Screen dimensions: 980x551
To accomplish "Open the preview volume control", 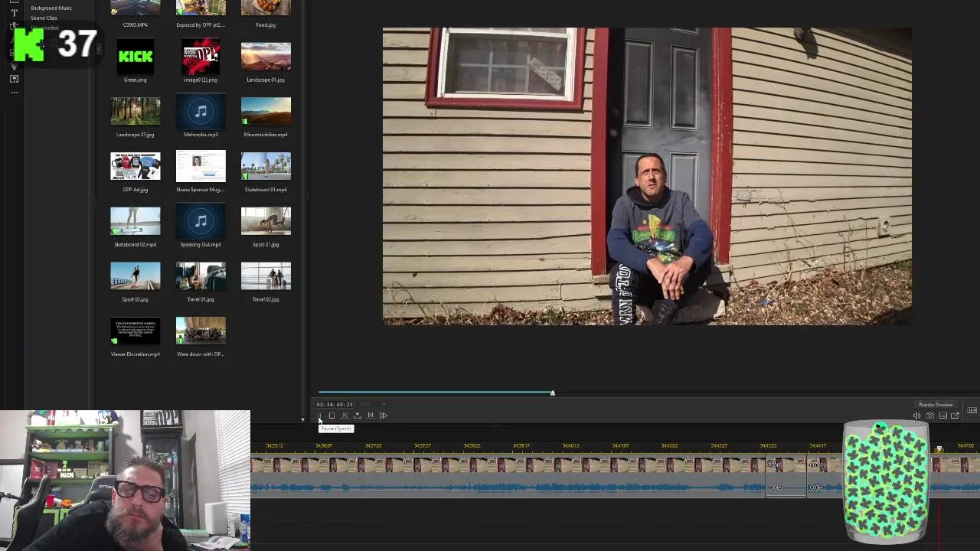I will point(916,416).
